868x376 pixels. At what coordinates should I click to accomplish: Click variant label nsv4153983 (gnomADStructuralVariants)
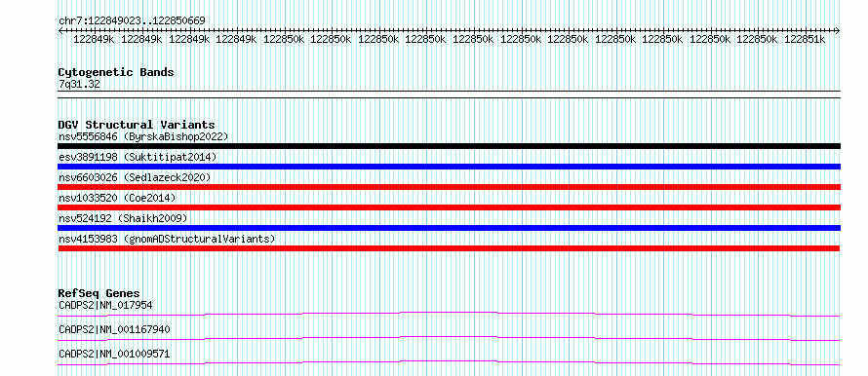(x=167, y=239)
